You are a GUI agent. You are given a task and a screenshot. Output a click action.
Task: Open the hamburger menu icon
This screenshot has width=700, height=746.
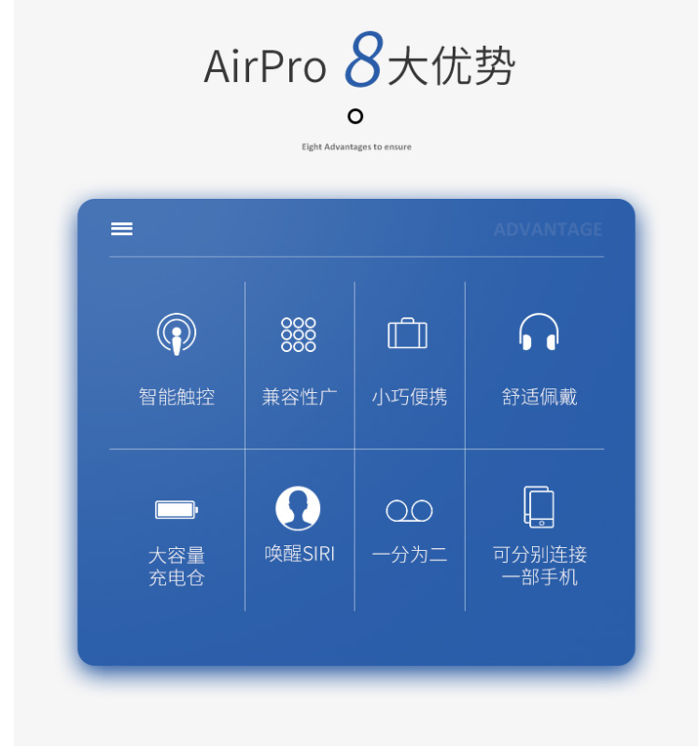(x=121, y=229)
